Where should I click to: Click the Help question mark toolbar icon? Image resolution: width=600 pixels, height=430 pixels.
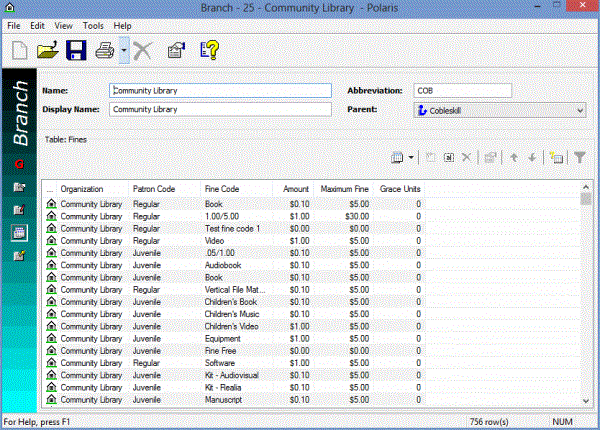pos(209,50)
